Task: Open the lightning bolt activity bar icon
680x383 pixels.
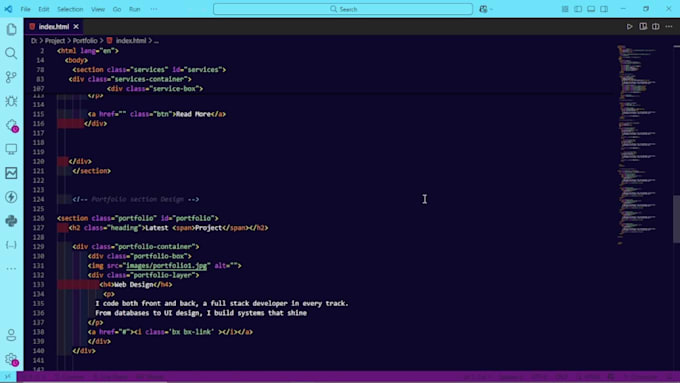Action: coord(11,197)
